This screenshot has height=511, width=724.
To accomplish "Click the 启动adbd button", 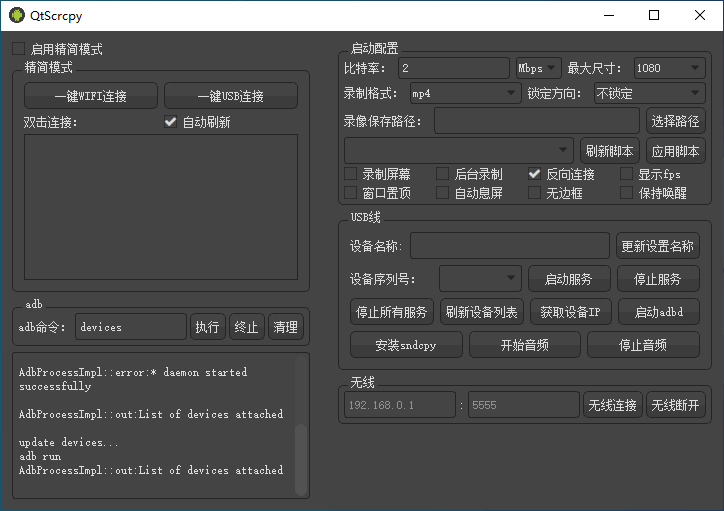I will click(x=659, y=312).
